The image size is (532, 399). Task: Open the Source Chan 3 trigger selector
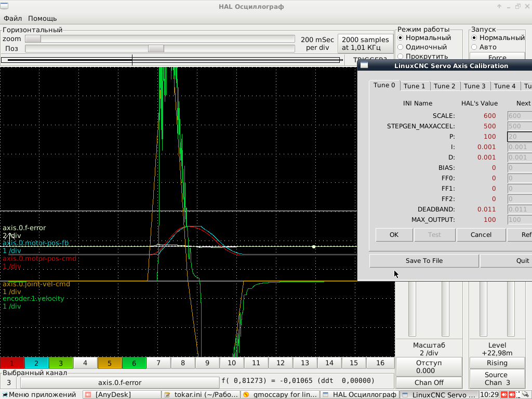pyautogui.click(x=496, y=378)
